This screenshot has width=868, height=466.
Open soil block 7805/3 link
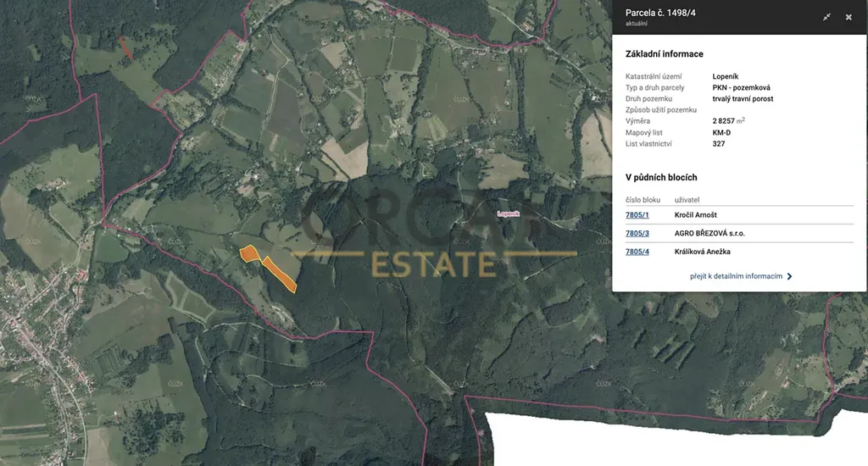pos(637,233)
